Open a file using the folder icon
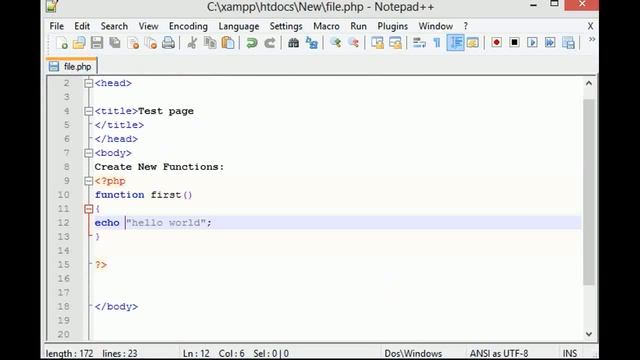 (x=79, y=43)
